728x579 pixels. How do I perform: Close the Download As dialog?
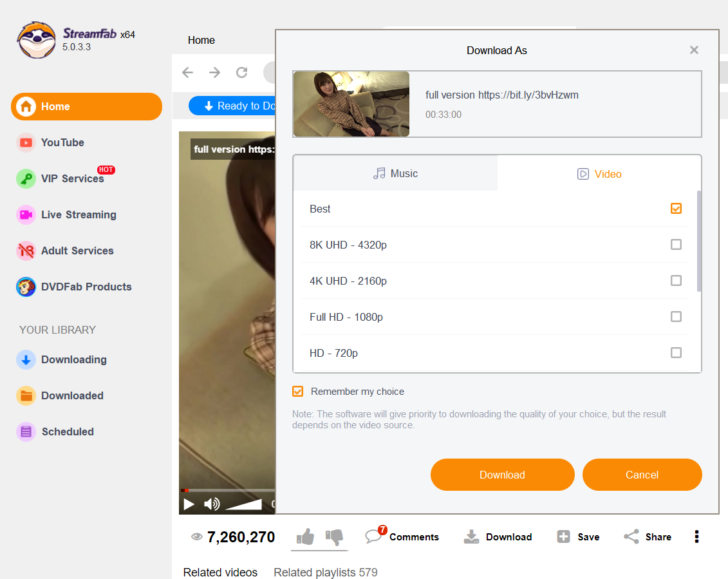point(694,50)
